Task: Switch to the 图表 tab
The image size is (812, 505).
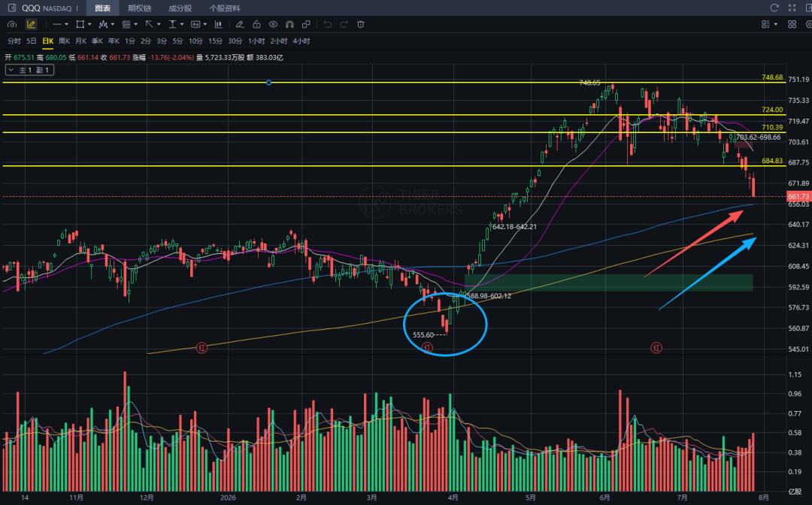Action: pyautogui.click(x=102, y=8)
